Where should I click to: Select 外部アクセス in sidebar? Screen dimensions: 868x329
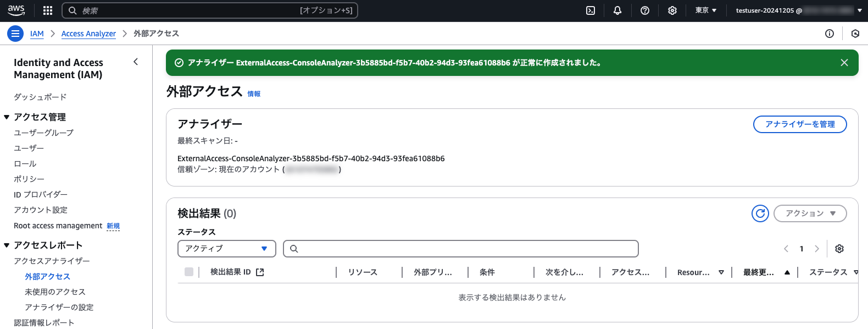[x=47, y=276]
